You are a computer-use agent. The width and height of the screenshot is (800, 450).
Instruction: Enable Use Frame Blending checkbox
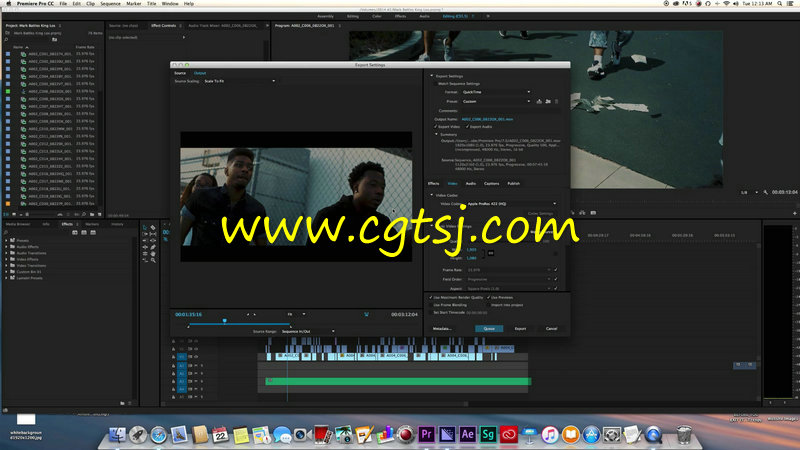431,305
